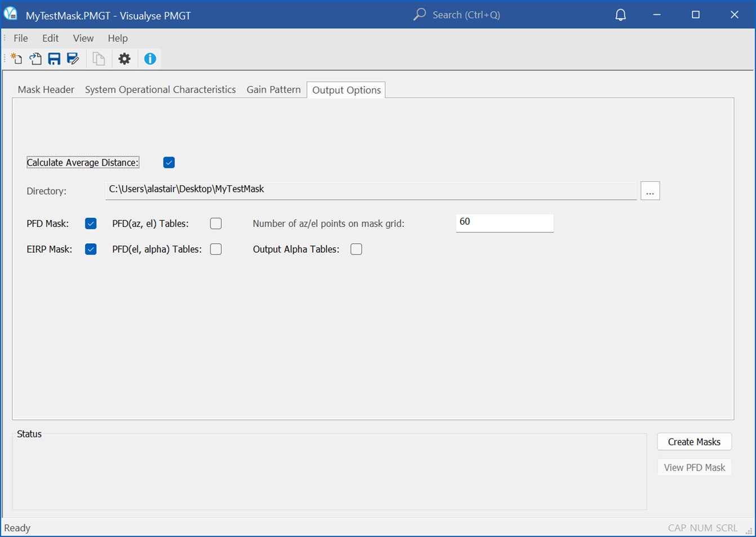The height and width of the screenshot is (537, 756).
Task: Click the New file toolbar icon
Action: tap(16, 59)
